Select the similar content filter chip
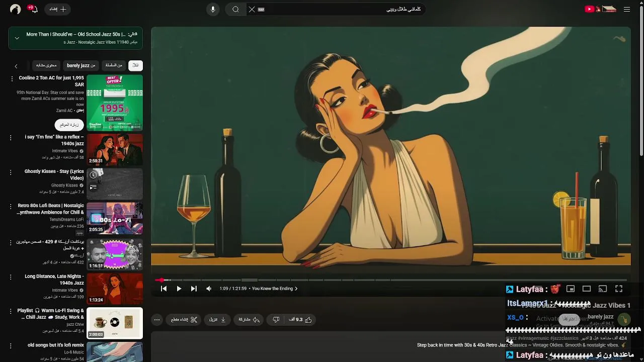 coord(46,65)
